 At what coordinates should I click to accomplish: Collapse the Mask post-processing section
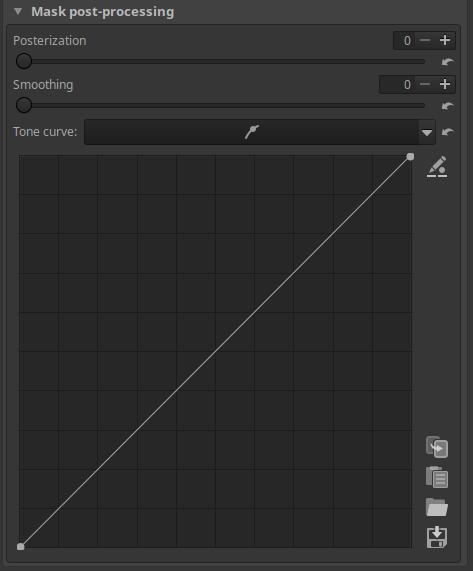click(18, 12)
